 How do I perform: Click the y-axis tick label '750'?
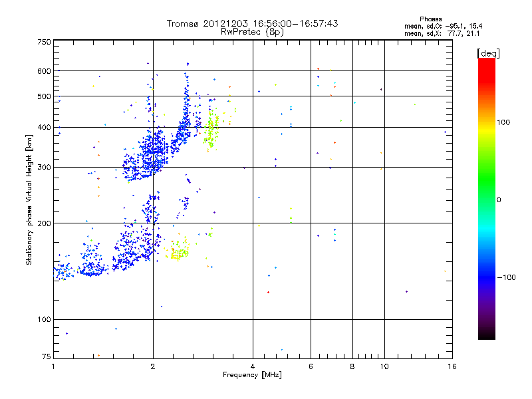[44, 42]
